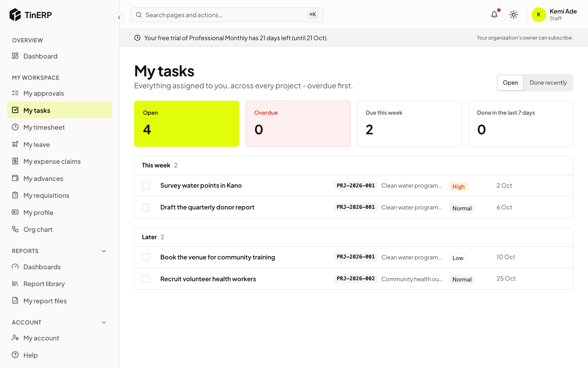588x368 pixels.
Task: Click the Due this week card
Action: tap(409, 124)
